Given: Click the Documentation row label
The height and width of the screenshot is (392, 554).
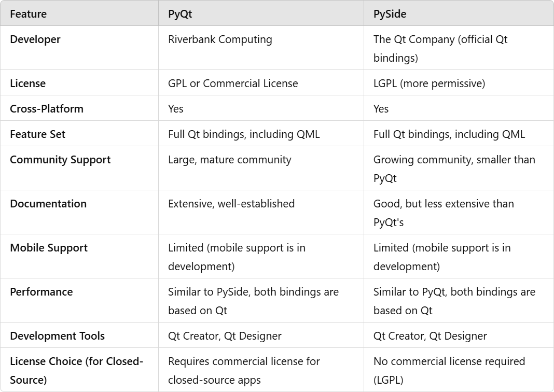Looking at the screenshot, I should tap(48, 204).
